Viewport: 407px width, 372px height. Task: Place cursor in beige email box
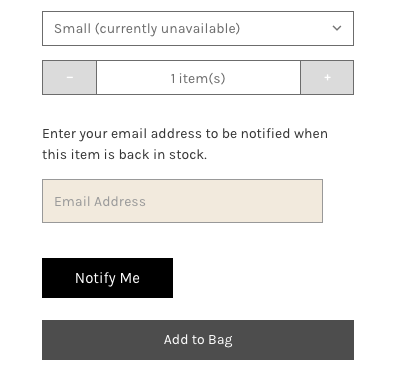pos(182,201)
